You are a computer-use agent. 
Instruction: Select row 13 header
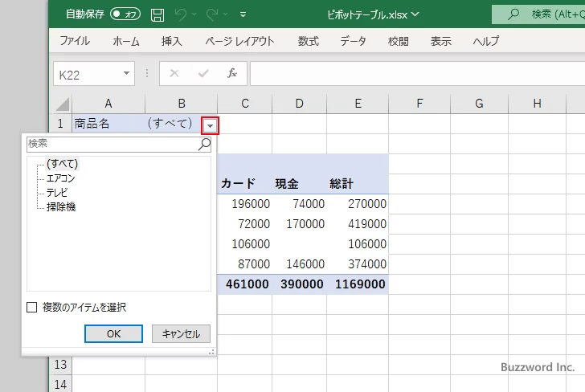click(60, 365)
